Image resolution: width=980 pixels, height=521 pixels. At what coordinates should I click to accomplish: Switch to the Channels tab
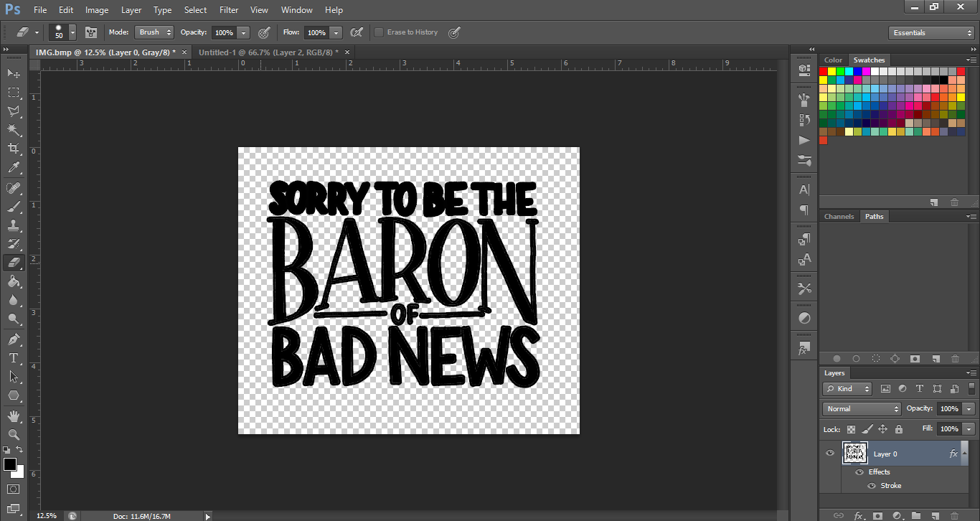839,216
